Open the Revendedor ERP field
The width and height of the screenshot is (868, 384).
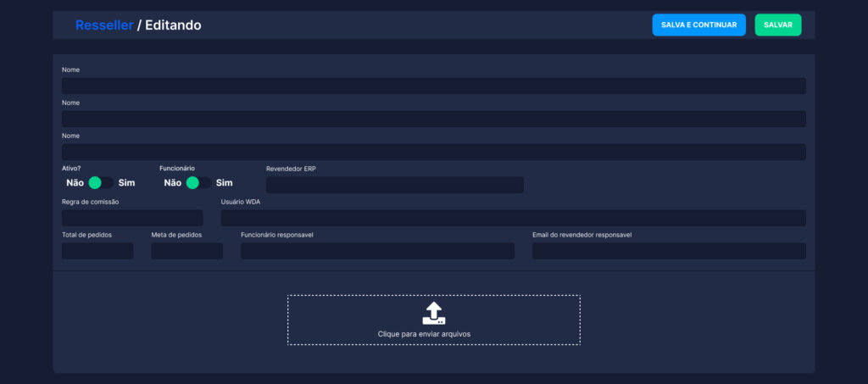pos(394,185)
